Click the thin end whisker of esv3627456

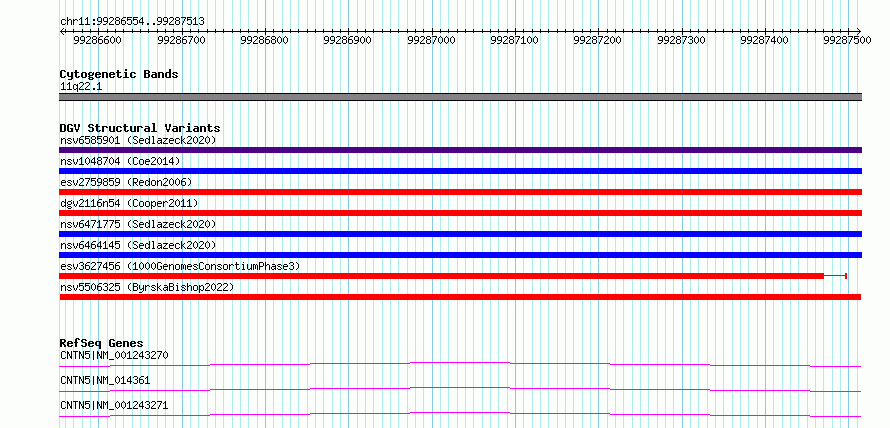(836, 276)
